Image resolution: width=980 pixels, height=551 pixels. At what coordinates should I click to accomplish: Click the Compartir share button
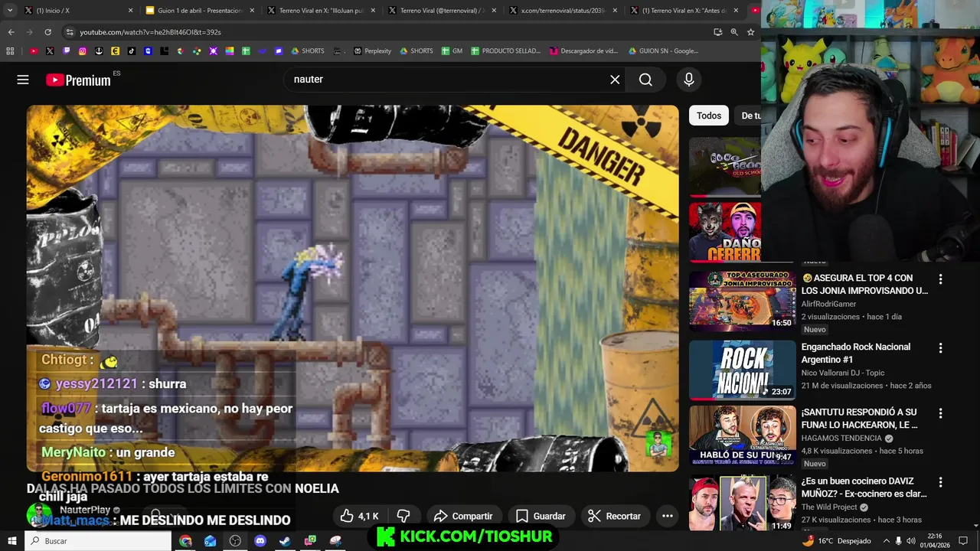463,516
